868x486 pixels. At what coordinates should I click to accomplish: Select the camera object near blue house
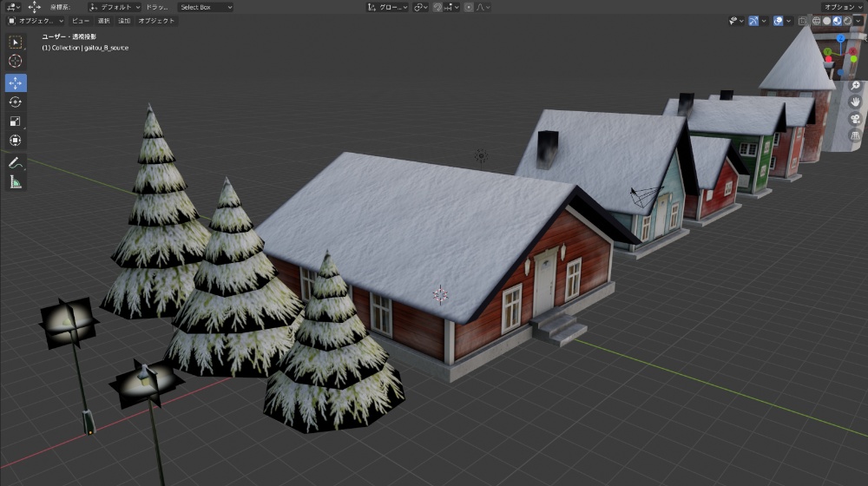(x=645, y=197)
